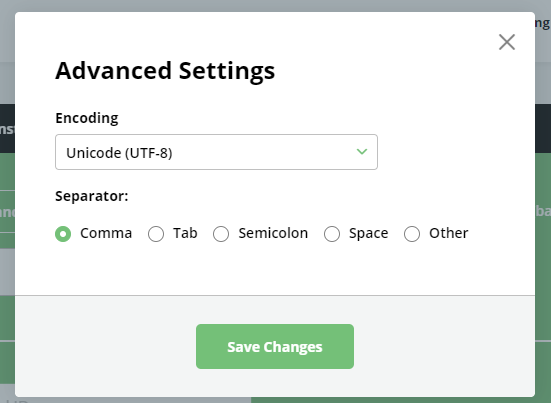The height and width of the screenshot is (403, 551).
Task: Pick the Semicolon radio circle
Action: (x=221, y=234)
